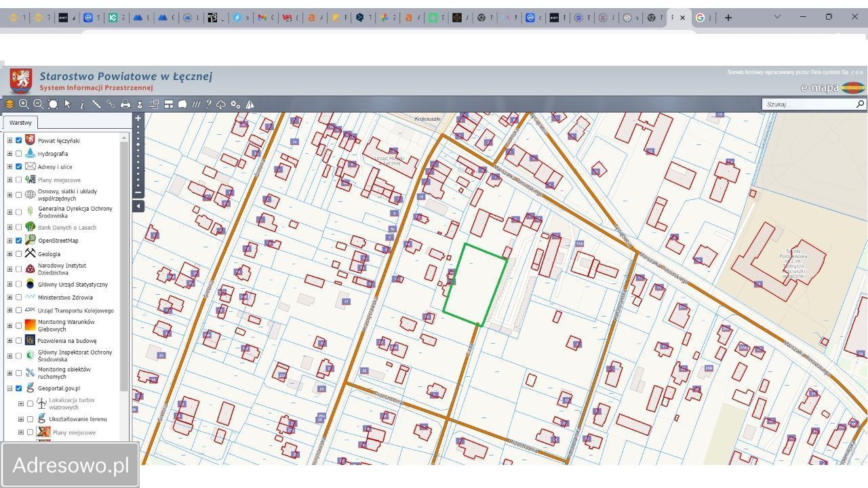Activate the info identify tool
Image resolution: width=868 pixels, height=488 pixels.
click(x=82, y=104)
